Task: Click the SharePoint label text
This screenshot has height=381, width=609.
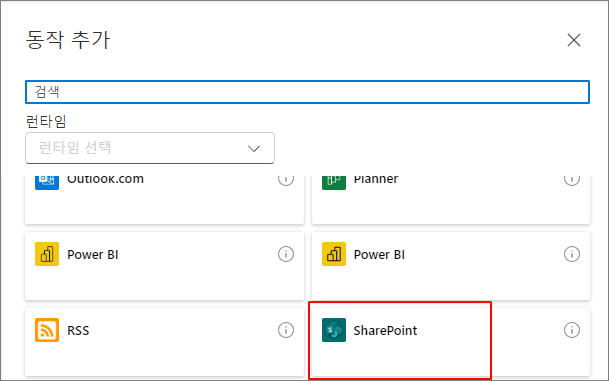Action: pyautogui.click(x=385, y=331)
